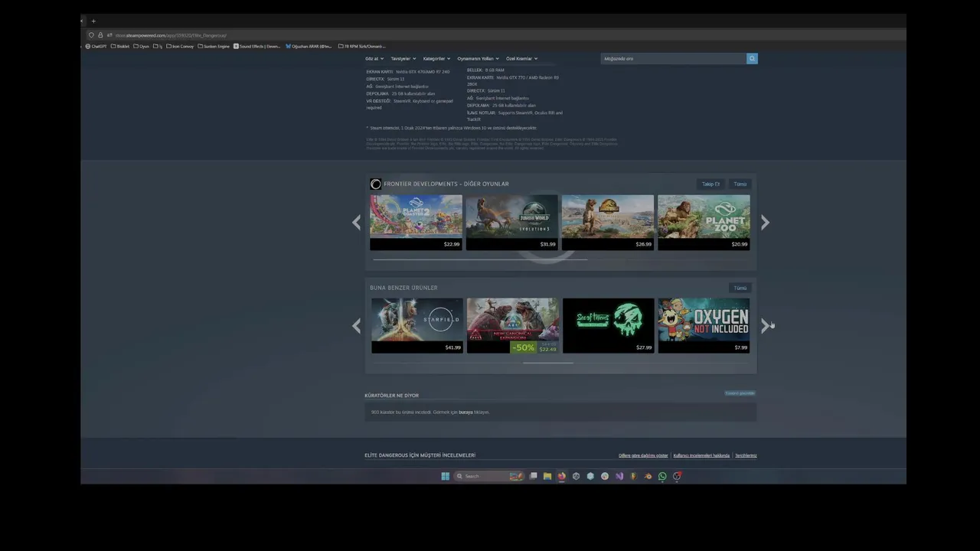Click the similar products carousel scroll slider
This screenshot has width=980, height=551.
point(548,363)
